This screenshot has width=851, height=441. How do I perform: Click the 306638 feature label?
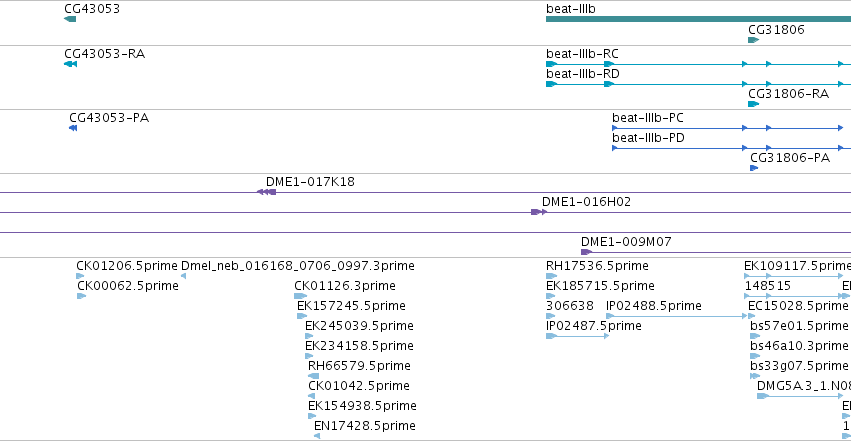(x=569, y=306)
